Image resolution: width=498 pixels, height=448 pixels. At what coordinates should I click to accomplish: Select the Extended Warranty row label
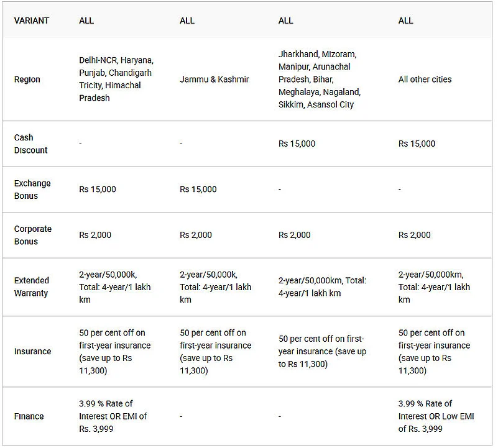(31, 287)
